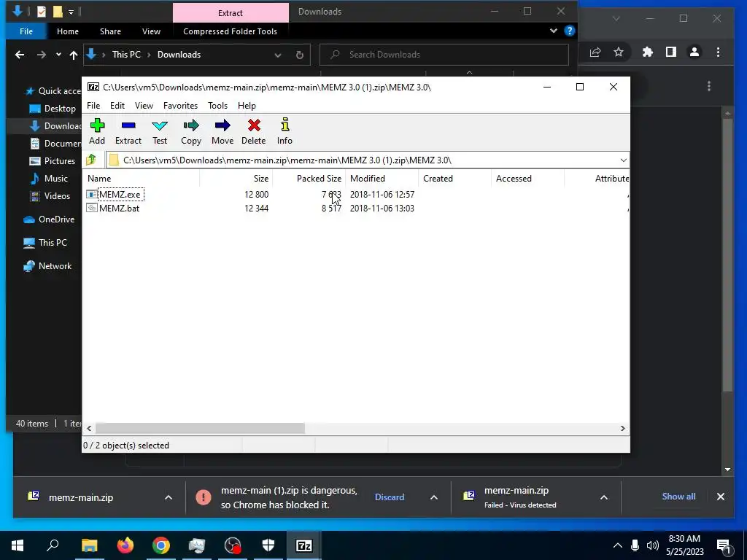The height and width of the screenshot is (560, 747).
Task: Open Firefox from the taskbar
Action: point(125,545)
